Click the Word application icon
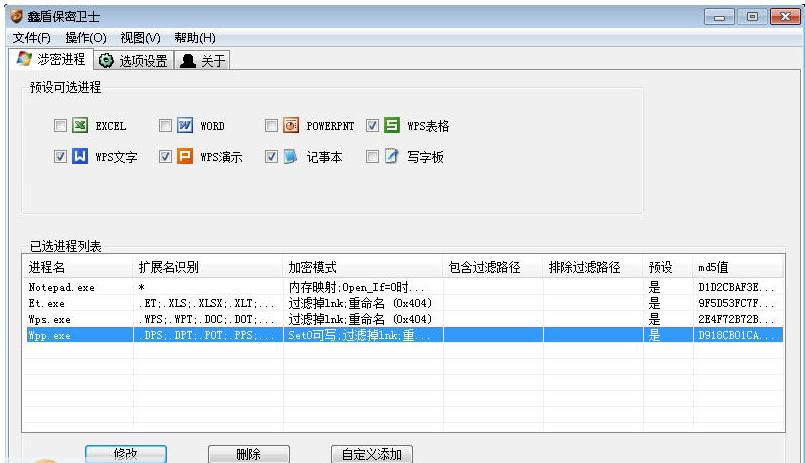The image size is (805, 463). click(185, 126)
